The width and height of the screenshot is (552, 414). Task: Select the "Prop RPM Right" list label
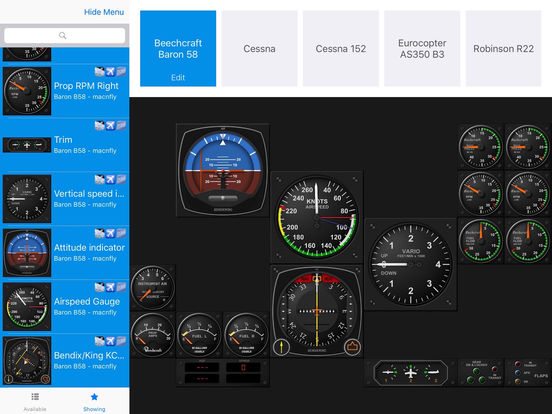click(86, 86)
